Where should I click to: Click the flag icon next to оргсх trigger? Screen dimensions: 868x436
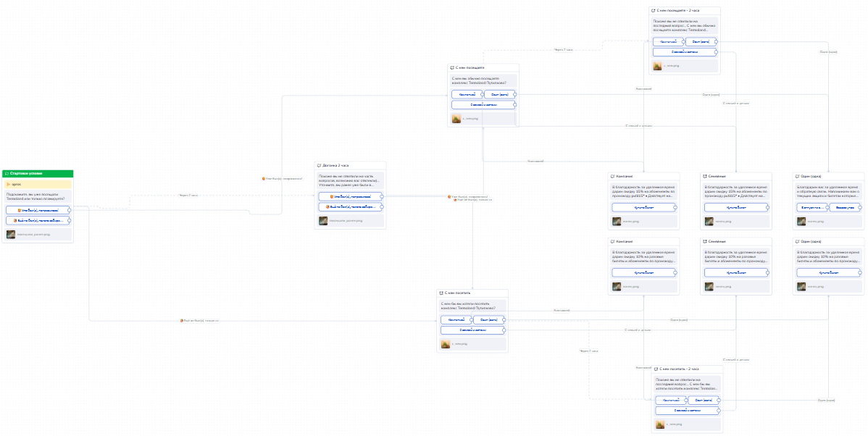click(x=8, y=184)
